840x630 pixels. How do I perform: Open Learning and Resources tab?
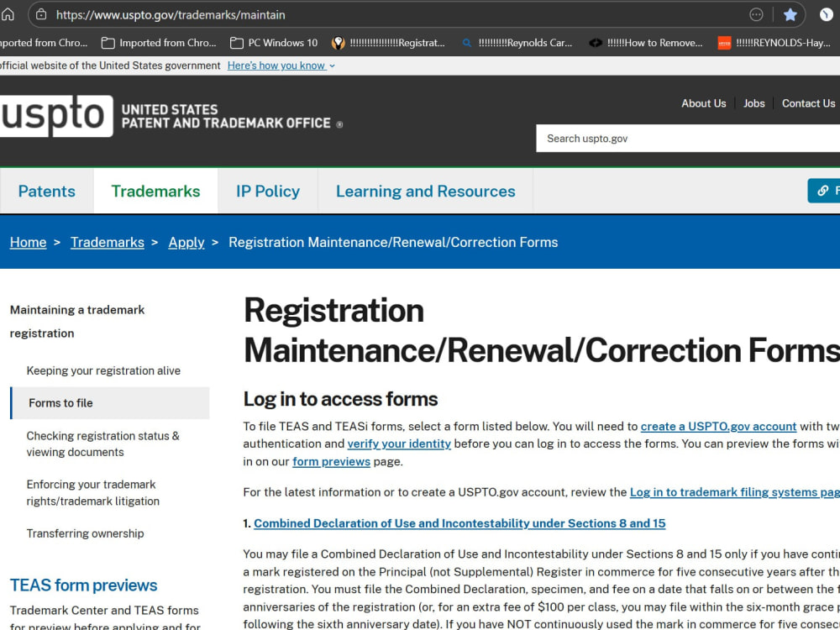tap(425, 192)
